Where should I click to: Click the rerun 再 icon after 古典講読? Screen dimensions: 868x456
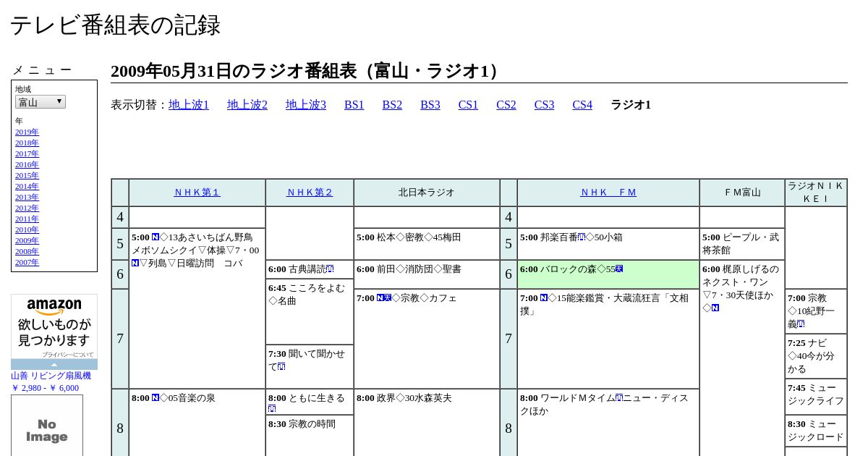[330, 269]
